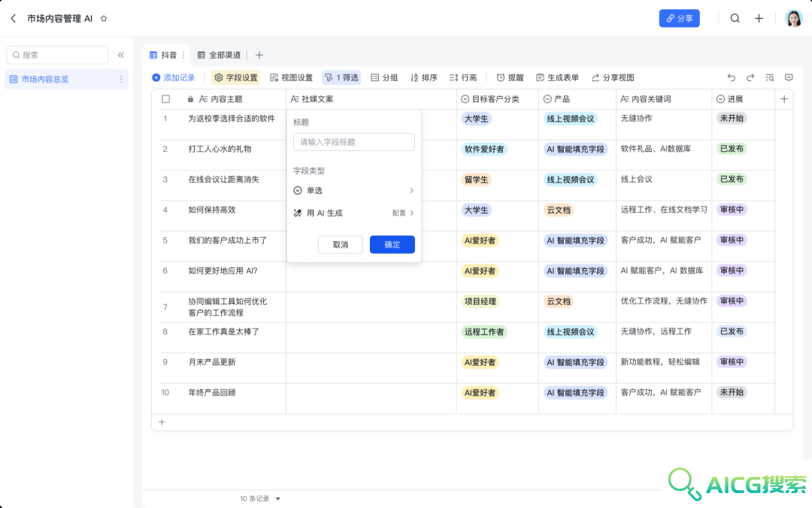Toggle the select-all header checkbox
Screen dimensions: 812x508
(165, 99)
